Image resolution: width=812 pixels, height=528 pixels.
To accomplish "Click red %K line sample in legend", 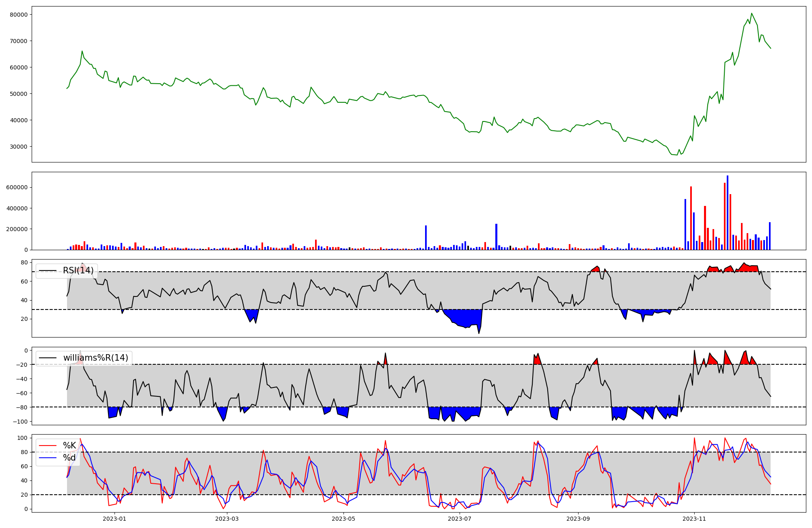I will [x=48, y=446].
